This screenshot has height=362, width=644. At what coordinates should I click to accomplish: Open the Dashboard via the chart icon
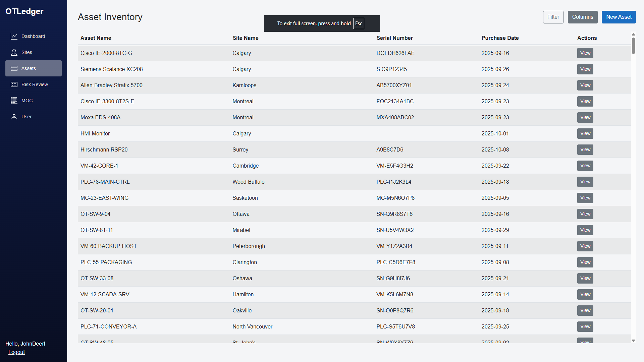coord(14,36)
